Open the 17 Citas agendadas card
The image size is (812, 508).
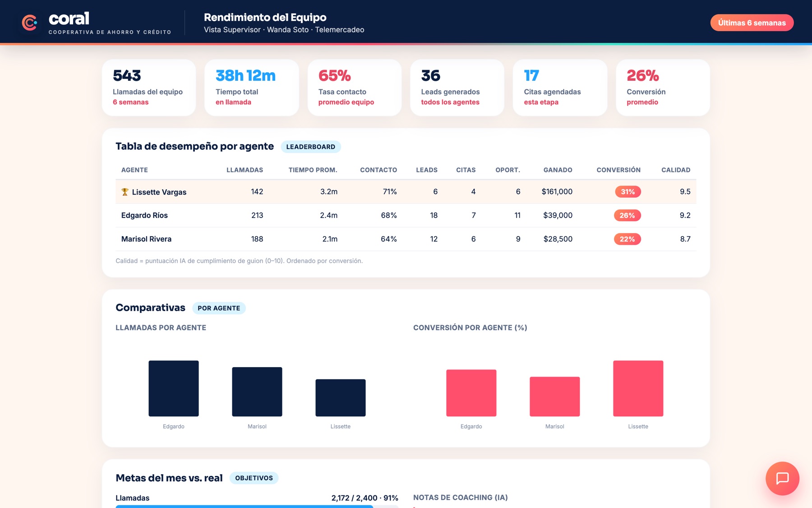click(x=560, y=88)
